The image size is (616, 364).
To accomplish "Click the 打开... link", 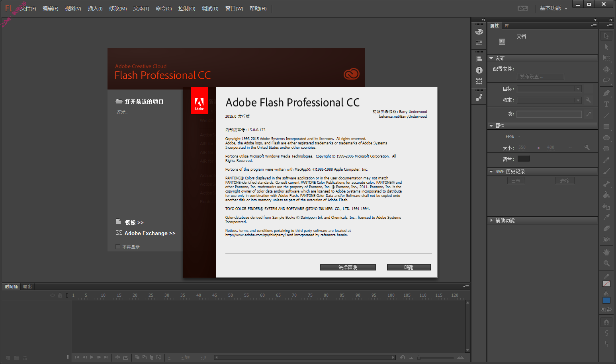I will pos(122,112).
